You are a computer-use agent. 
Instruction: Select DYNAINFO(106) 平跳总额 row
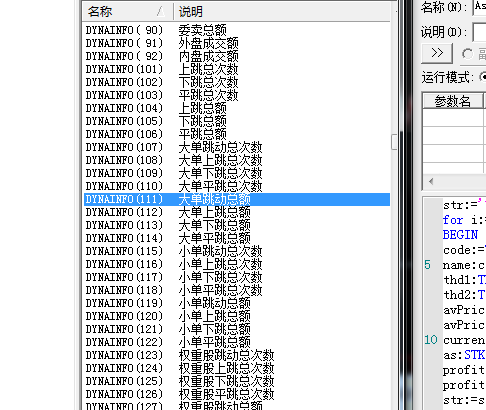click(237, 134)
